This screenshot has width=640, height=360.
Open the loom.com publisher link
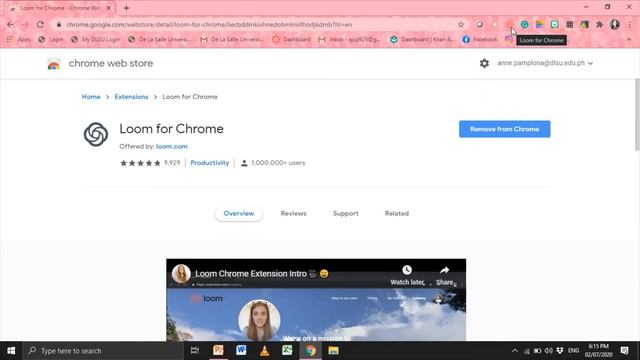172,146
